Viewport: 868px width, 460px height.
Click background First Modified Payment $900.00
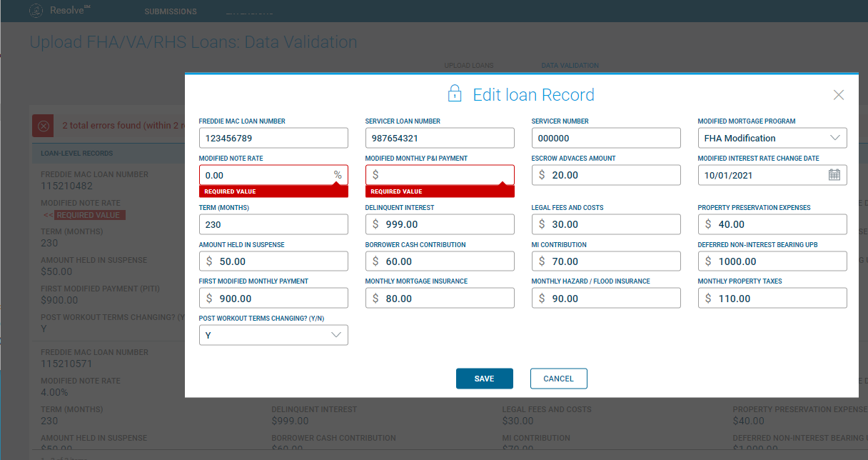coord(59,300)
